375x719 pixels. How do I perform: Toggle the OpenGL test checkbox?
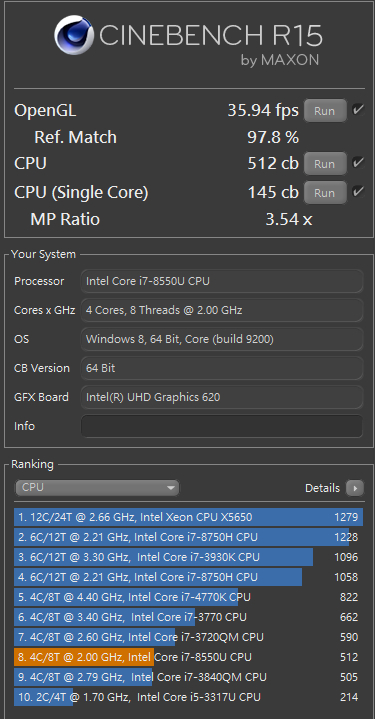click(358, 110)
